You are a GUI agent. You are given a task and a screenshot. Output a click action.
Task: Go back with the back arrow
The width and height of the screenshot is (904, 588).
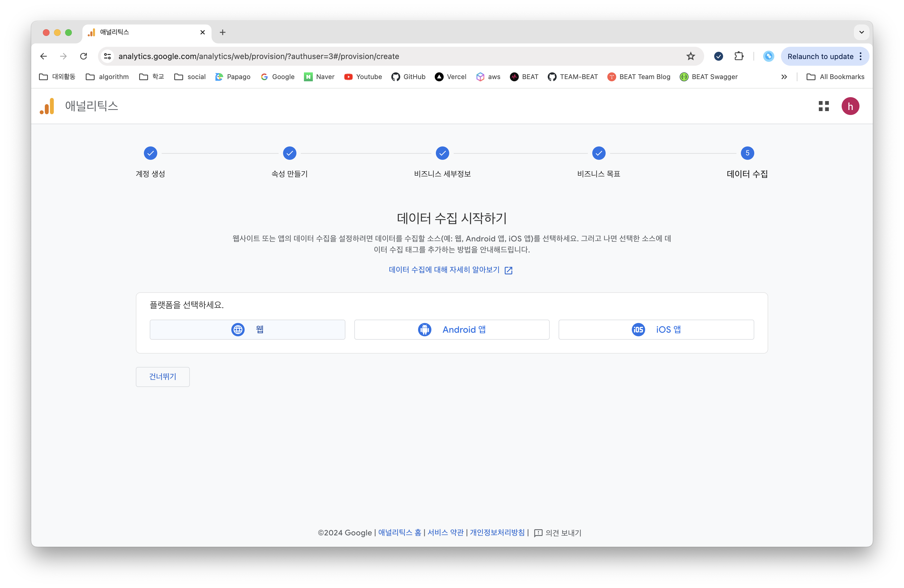tap(43, 56)
